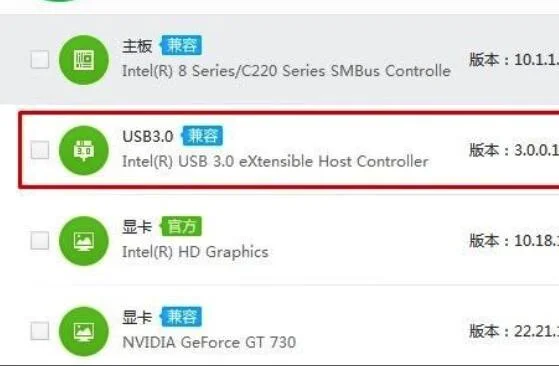
Task: Click the NVIDIA GeForce display card icon
Action: 84,331
